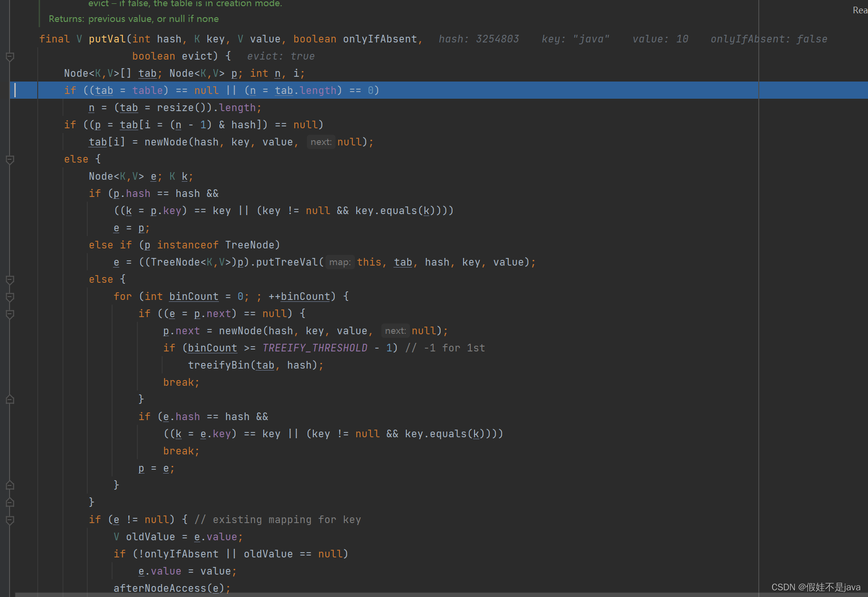868x597 pixels.
Task: Click the closing fold marker after 'break;'
Action: click(x=10, y=400)
